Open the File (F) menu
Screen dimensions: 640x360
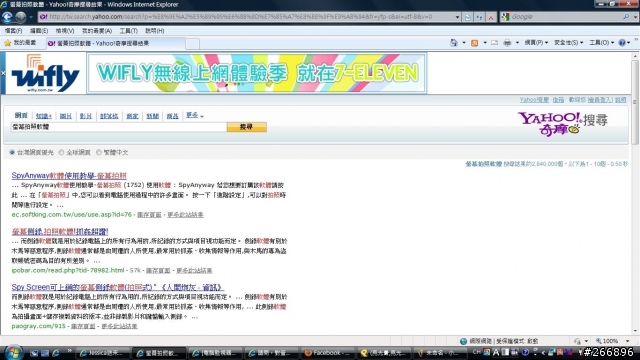pos(13,31)
